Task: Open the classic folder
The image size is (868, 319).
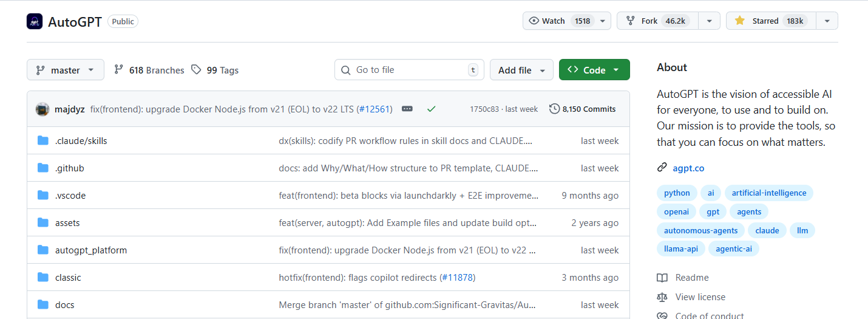Action: (68, 278)
